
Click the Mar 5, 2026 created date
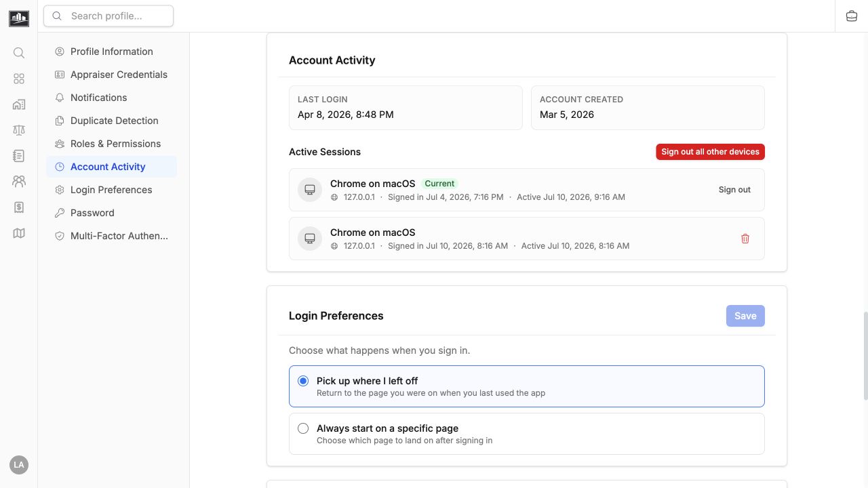tap(567, 115)
